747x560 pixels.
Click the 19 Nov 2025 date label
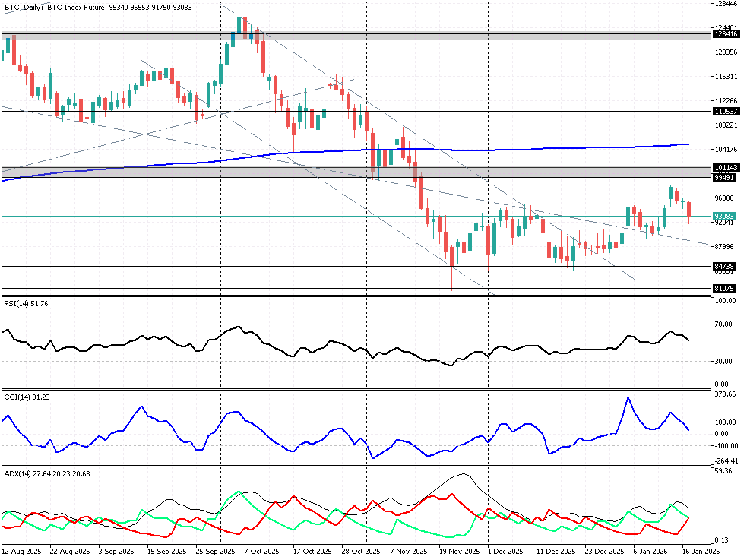coord(461,550)
